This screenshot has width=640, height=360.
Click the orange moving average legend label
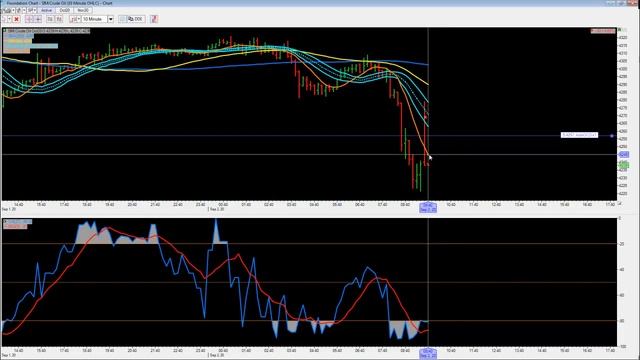pyautogui.click(x=16, y=51)
